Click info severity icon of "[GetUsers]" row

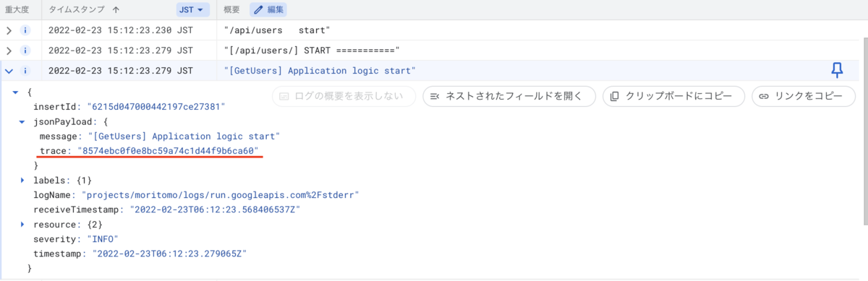point(25,71)
